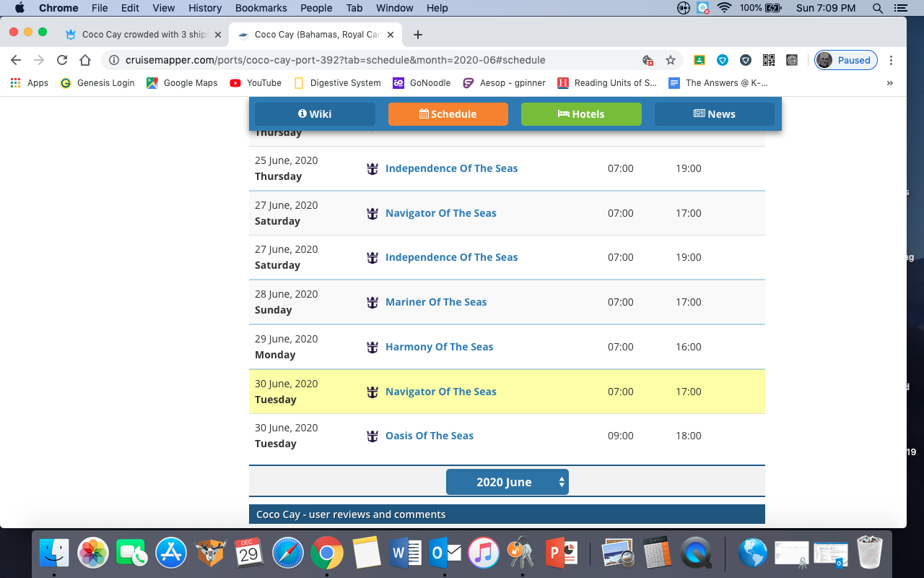Open Mariner Of The Seas link
This screenshot has height=578, width=924.
click(436, 302)
